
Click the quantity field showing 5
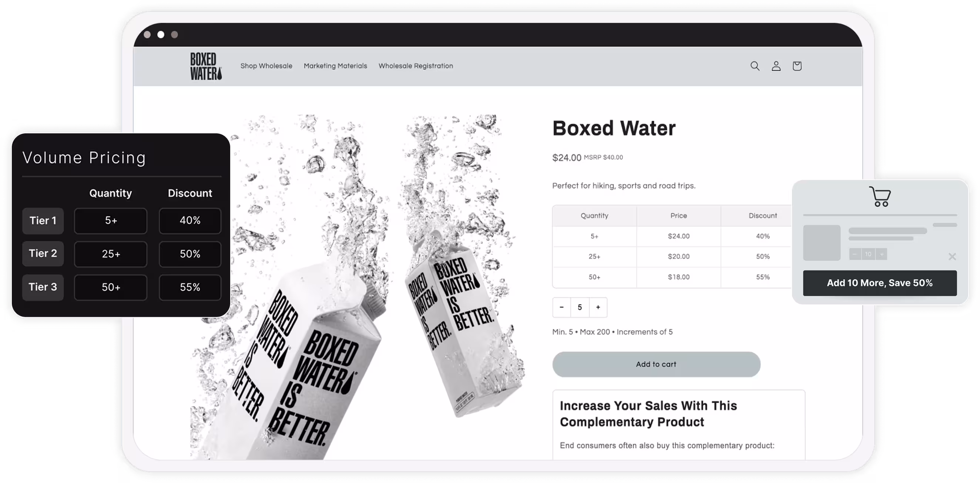(x=580, y=307)
